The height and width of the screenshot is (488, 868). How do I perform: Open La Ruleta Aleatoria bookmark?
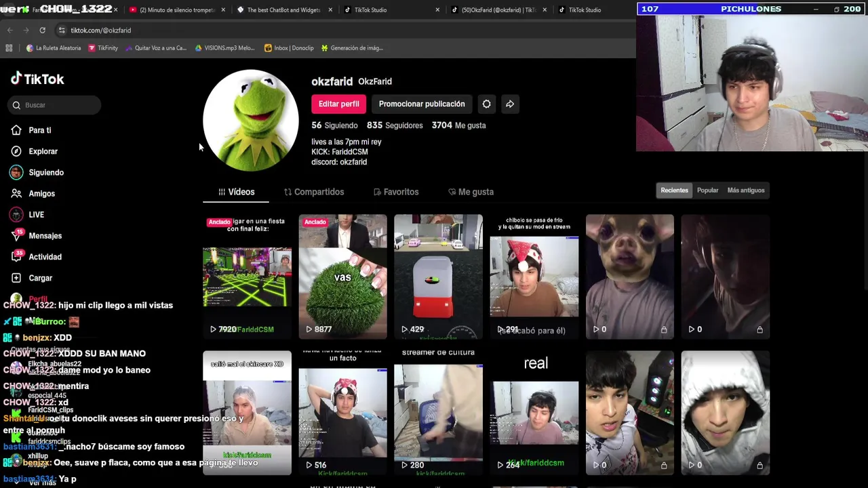[54, 48]
